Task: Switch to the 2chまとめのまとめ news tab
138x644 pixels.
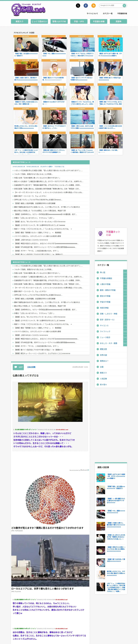Action: coord(19,166)
